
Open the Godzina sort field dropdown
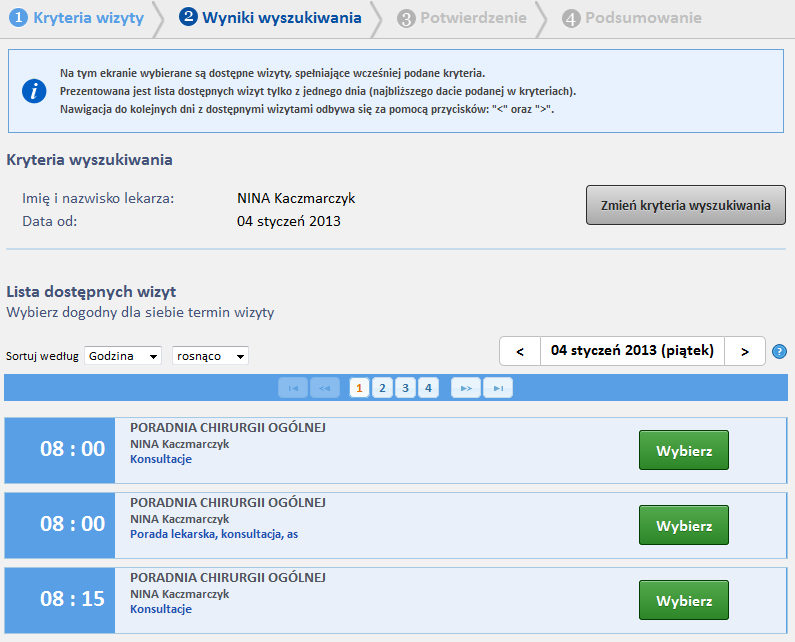coord(123,356)
